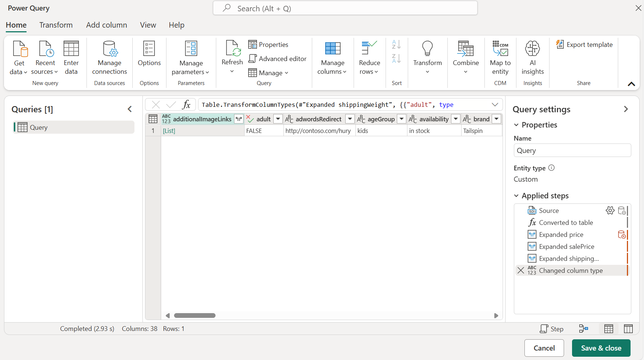Open the Add column tab
The width and height of the screenshot is (644, 360).
(106, 25)
